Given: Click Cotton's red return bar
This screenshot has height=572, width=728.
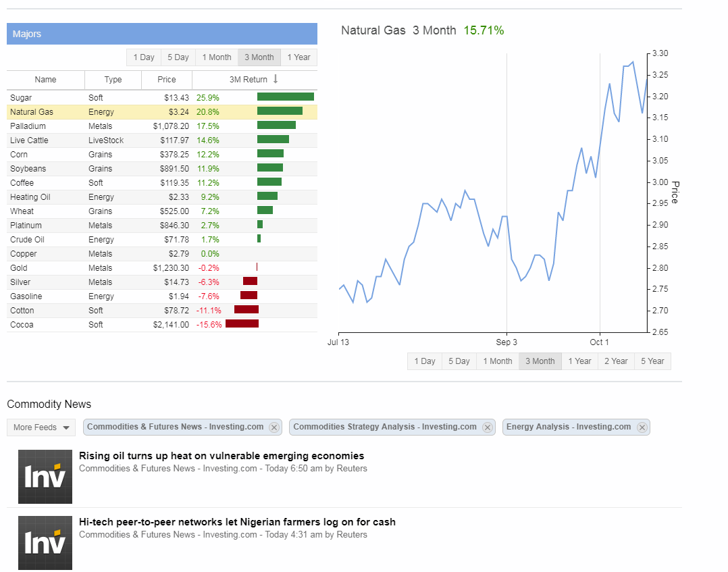Looking at the screenshot, I should (246, 310).
